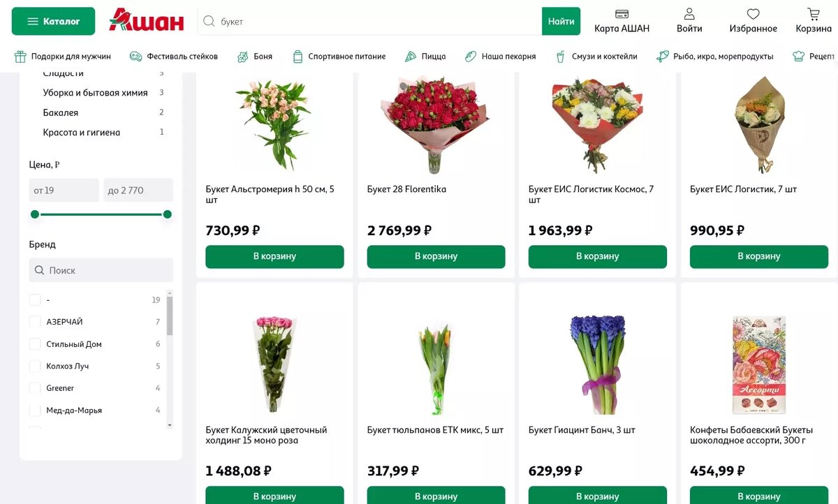This screenshot has width=838, height=504.
Task: Click the Поиск brand search field
Action: click(x=101, y=269)
